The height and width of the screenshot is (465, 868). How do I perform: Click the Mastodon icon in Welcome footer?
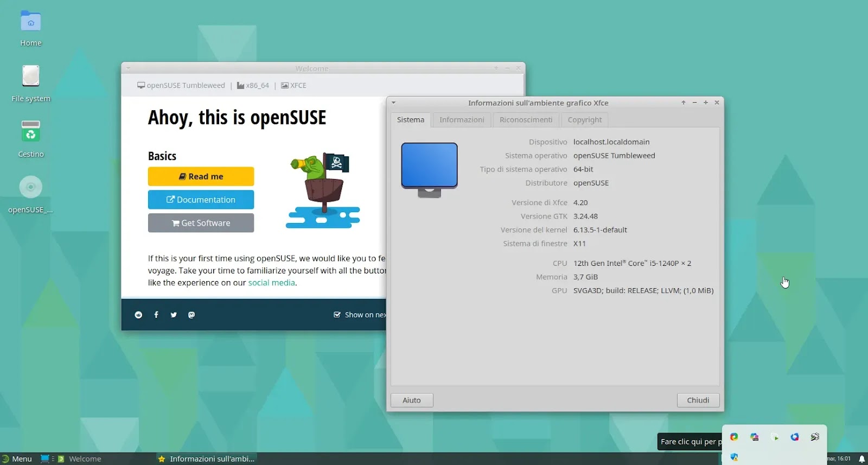192,315
